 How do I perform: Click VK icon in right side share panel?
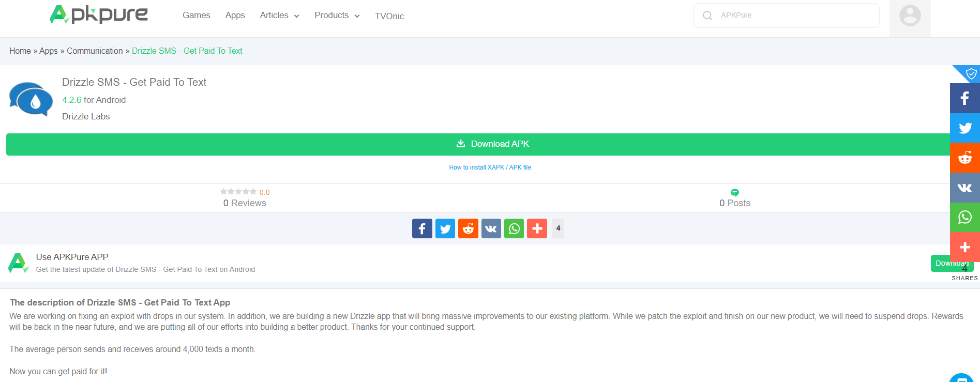click(965, 188)
